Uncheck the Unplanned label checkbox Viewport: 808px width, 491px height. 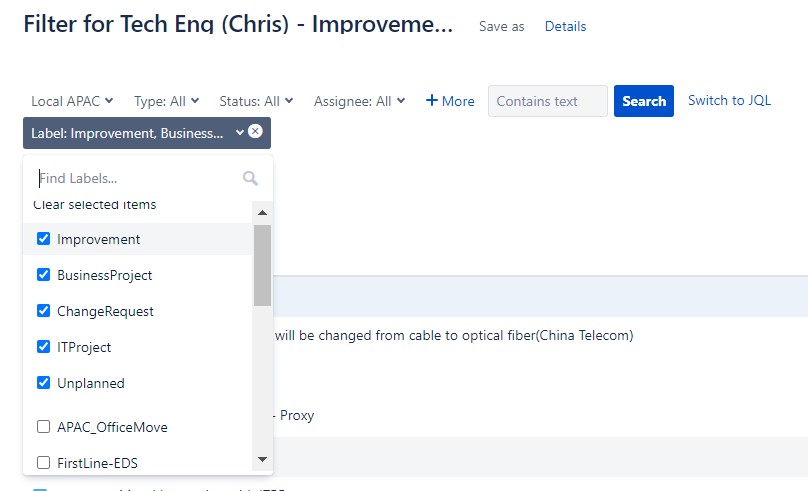point(43,383)
